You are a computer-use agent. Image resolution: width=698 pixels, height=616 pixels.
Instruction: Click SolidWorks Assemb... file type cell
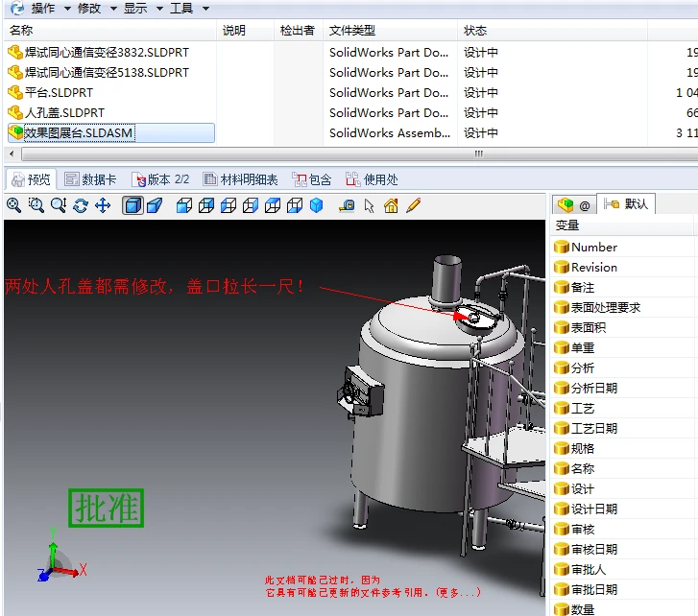click(390, 133)
